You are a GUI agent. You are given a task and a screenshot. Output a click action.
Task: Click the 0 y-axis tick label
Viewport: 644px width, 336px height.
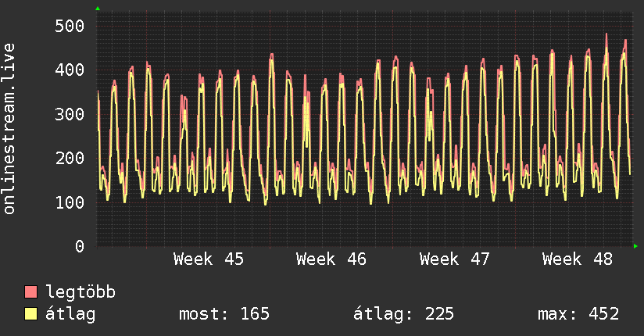(x=80, y=247)
